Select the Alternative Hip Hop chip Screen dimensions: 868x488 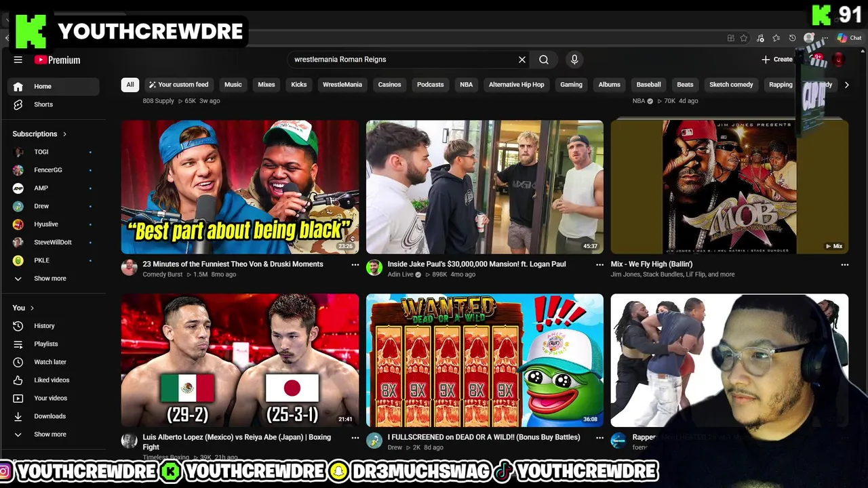coord(517,85)
